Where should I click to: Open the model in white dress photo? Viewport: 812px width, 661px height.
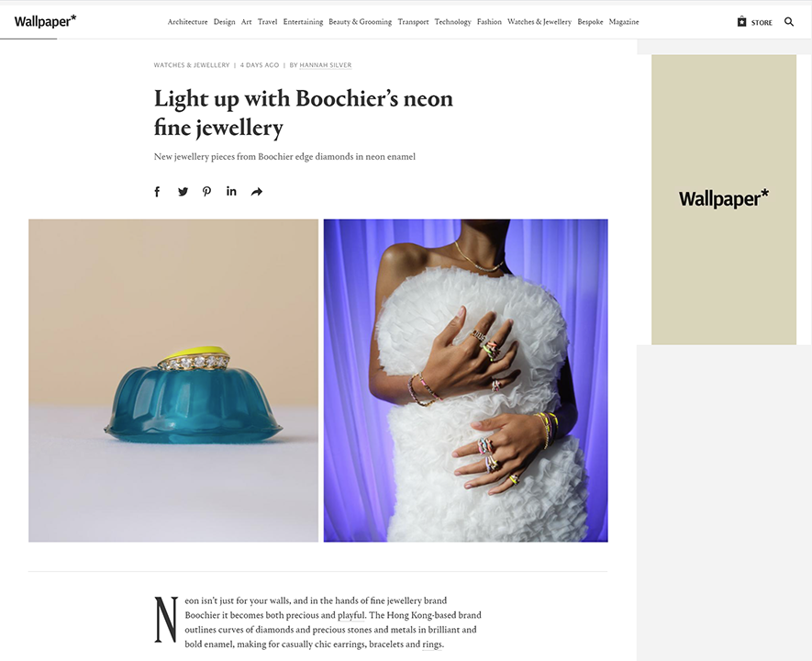(465, 381)
